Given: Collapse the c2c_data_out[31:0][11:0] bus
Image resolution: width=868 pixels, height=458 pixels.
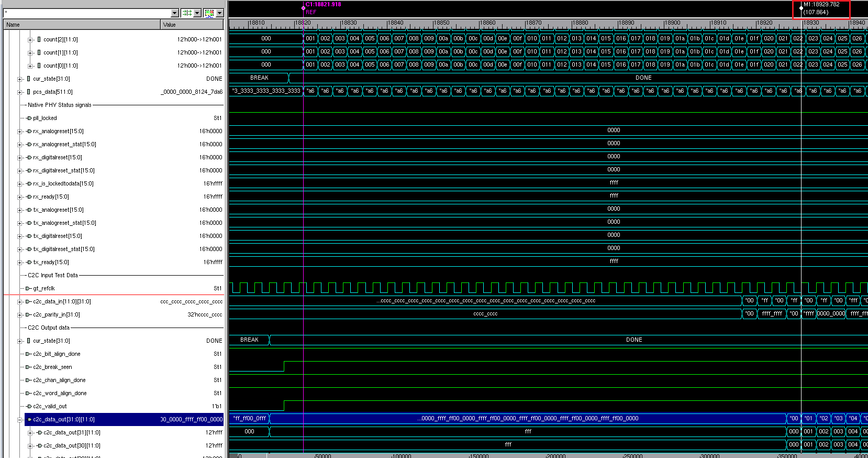Looking at the screenshot, I should 20,419.
